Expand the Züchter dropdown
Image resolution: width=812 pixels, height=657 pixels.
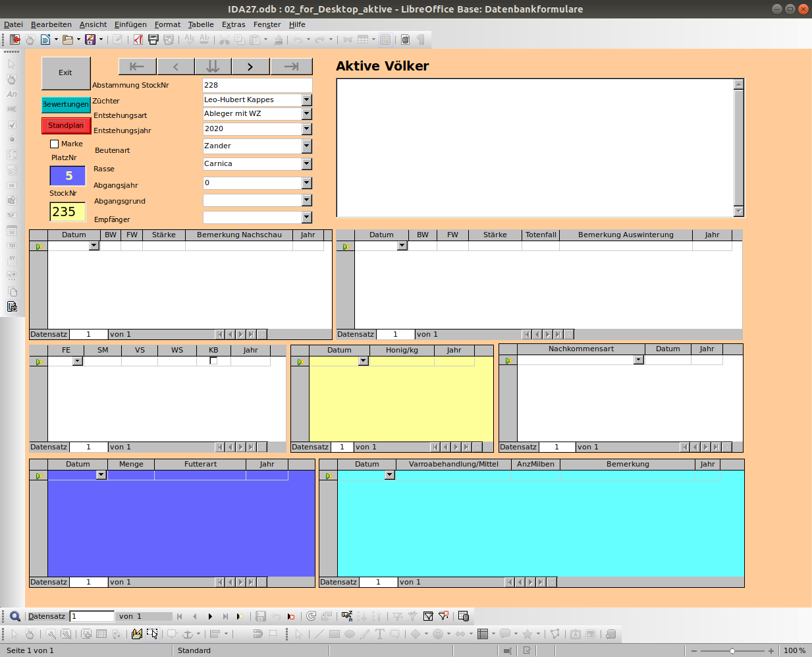(307, 100)
